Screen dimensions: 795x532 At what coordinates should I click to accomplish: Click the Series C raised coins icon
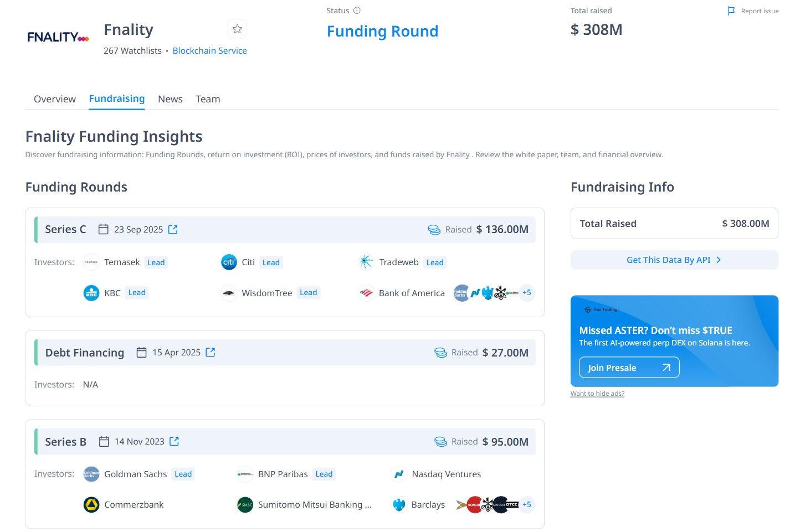coord(434,230)
